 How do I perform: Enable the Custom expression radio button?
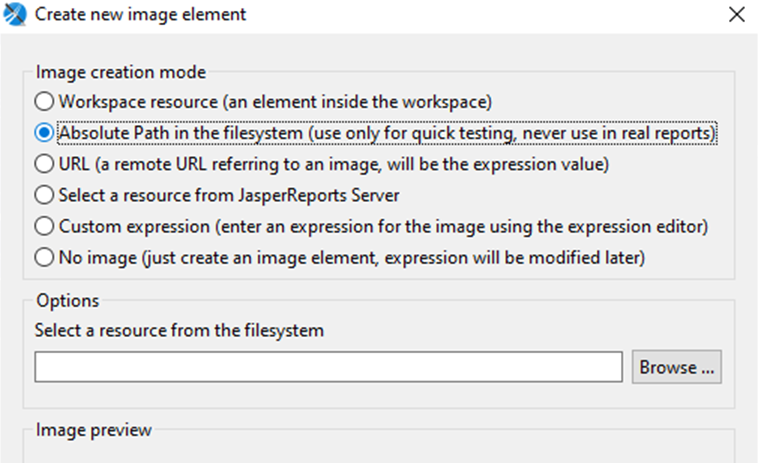pyautogui.click(x=44, y=226)
